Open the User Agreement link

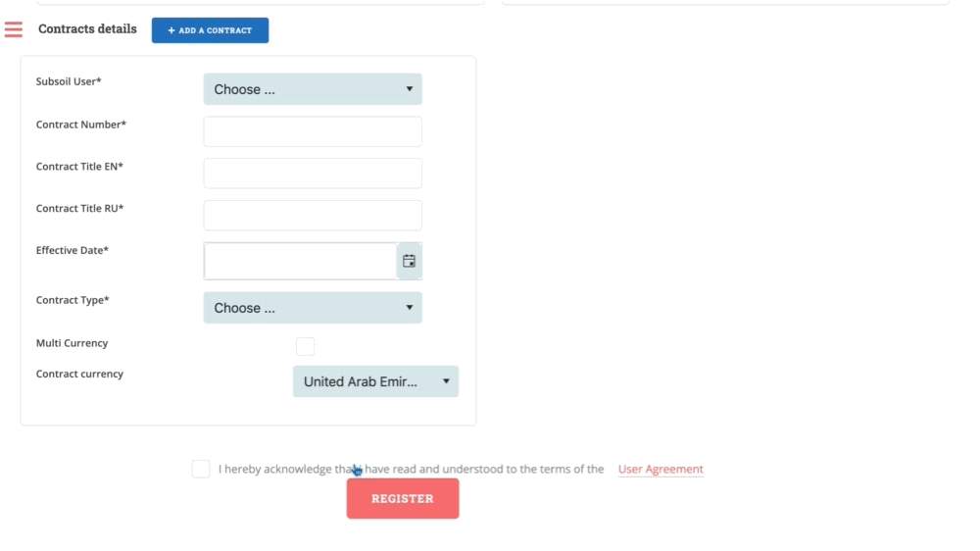click(x=661, y=470)
